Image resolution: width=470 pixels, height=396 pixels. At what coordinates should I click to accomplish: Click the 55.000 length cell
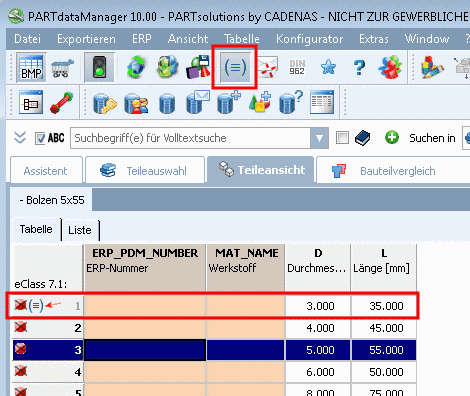pos(384,350)
